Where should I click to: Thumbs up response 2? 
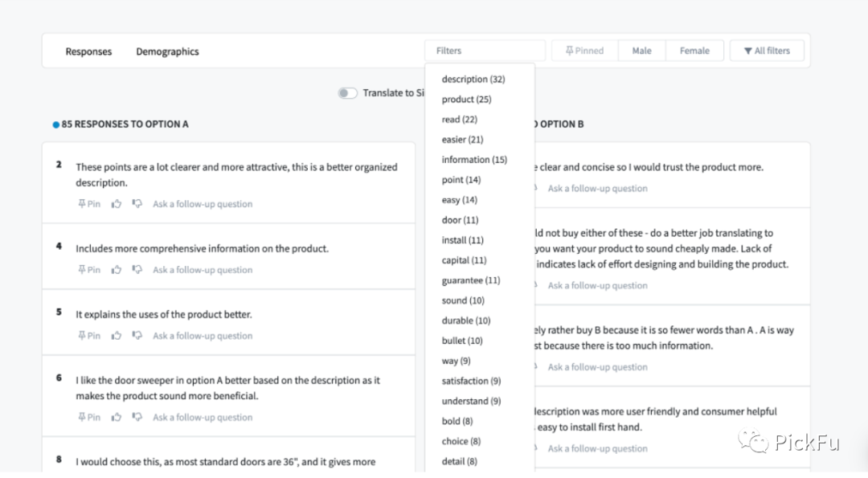click(x=117, y=203)
